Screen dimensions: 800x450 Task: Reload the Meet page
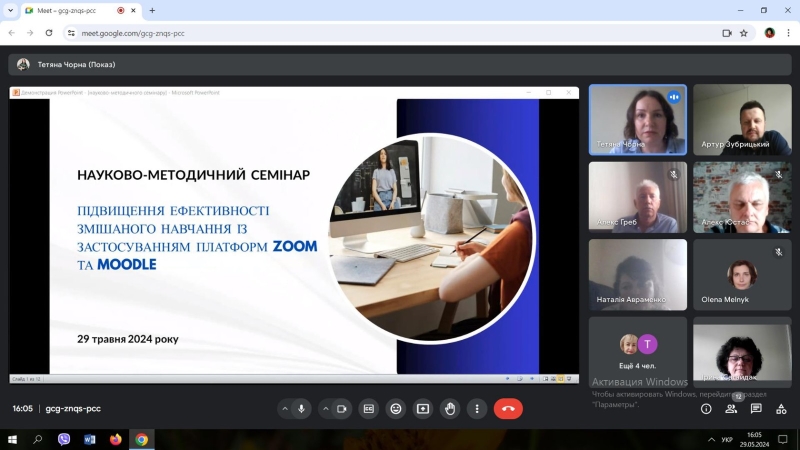pyautogui.click(x=49, y=33)
